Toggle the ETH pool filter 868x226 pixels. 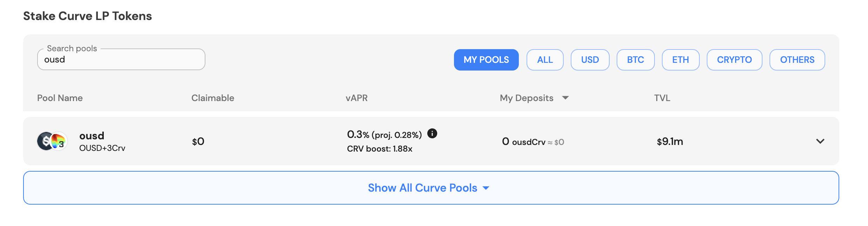(680, 60)
